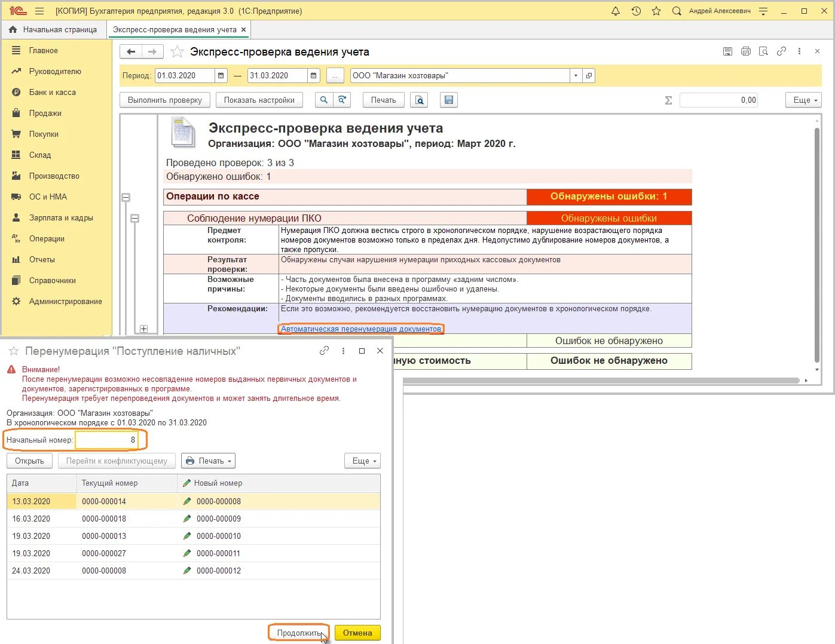Click Открыть button in renumbering dialog

click(x=29, y=461)
